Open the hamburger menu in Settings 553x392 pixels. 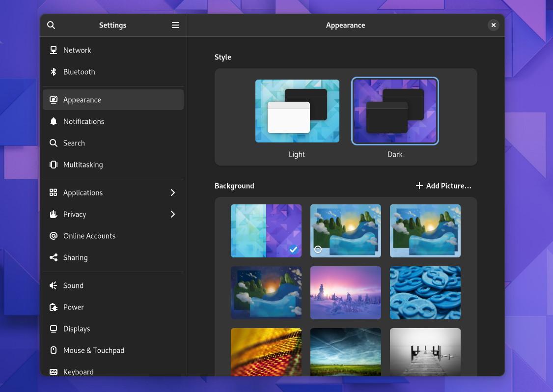pyautogui.click(x=175, y=25)
